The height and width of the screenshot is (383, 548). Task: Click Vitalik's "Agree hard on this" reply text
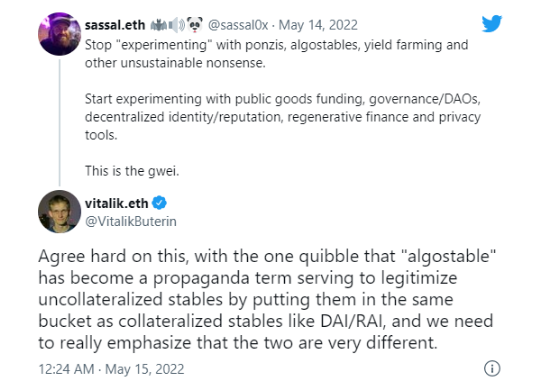(267, 299)
